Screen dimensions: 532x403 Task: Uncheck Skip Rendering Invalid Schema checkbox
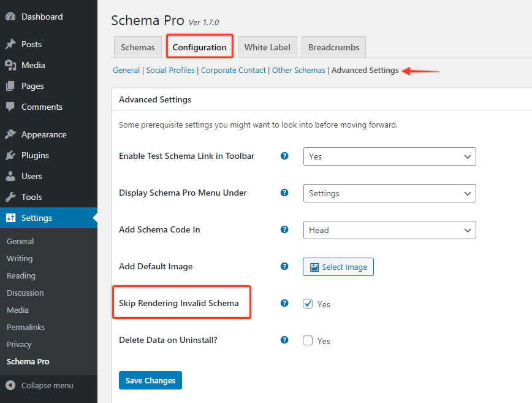(308, 304)
